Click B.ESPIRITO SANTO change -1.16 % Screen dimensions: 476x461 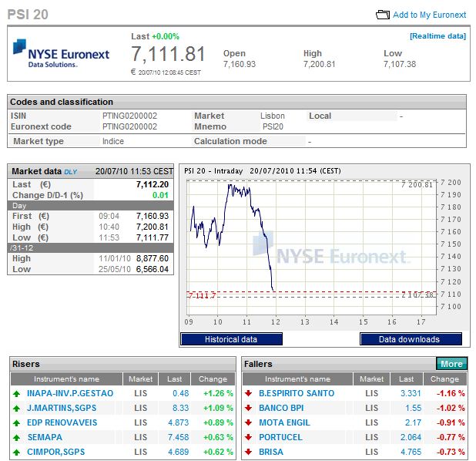tap(451, 393)
